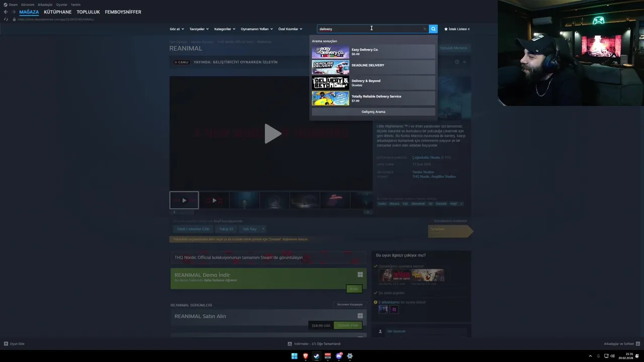The image size is (644, 362).
Task: Open the gear app on taskbar
Action: (350, 356)
